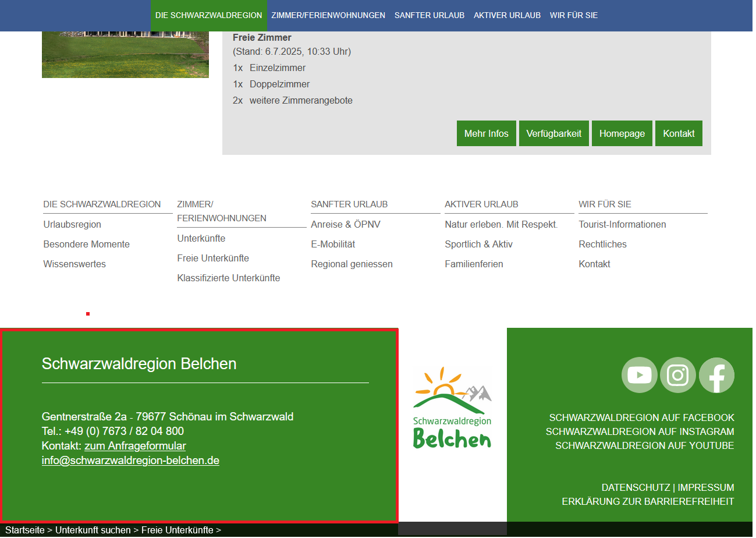Go to Klassifizierte Unterkünfte footer link
The image size is (756, 538).
229,278
